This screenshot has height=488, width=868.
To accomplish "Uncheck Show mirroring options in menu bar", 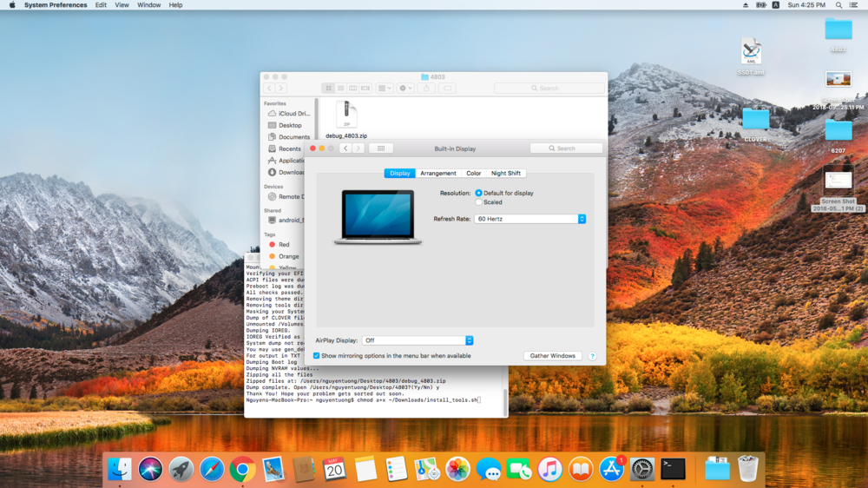I will pos(317,356).
